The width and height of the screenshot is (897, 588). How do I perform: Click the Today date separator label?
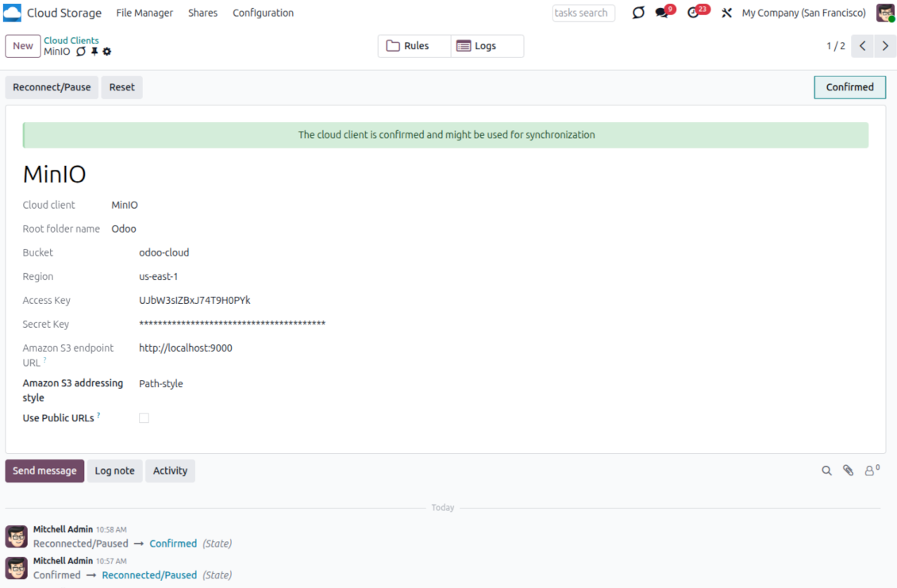click(443, 507)
